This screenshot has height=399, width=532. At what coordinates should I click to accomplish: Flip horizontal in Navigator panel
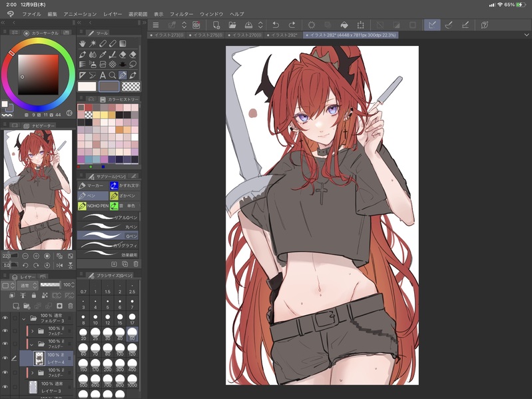(60, 265)
